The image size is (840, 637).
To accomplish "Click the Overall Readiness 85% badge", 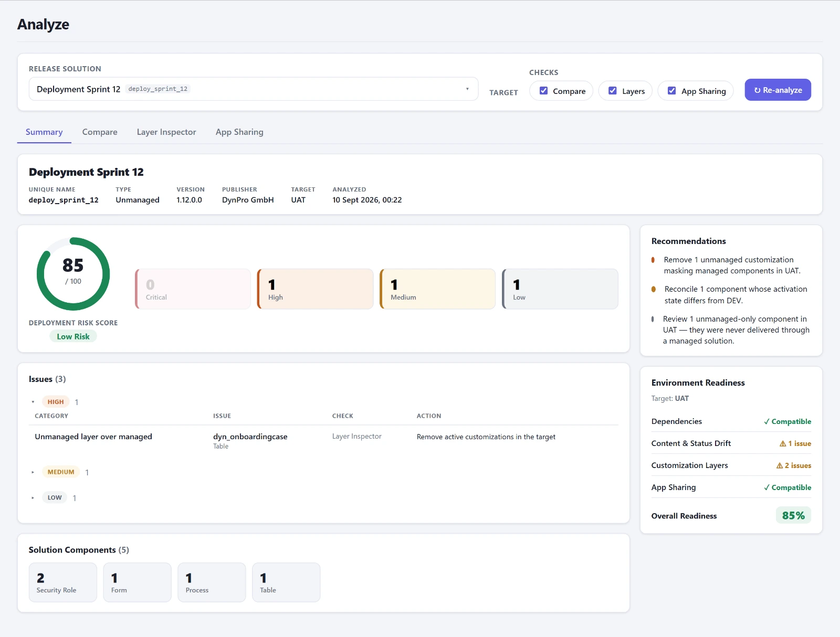I will click(793, 516).
